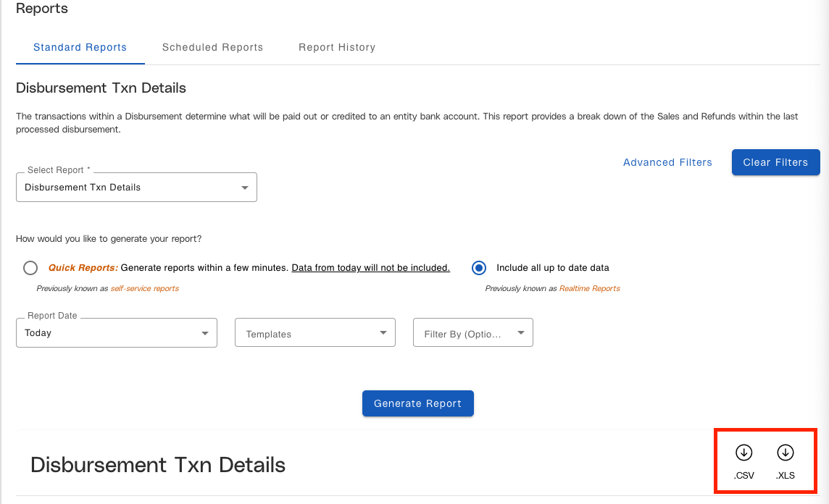Click the Filter By dropdown arrow
Screen dimensions: 829x504
tap(521, 333)
